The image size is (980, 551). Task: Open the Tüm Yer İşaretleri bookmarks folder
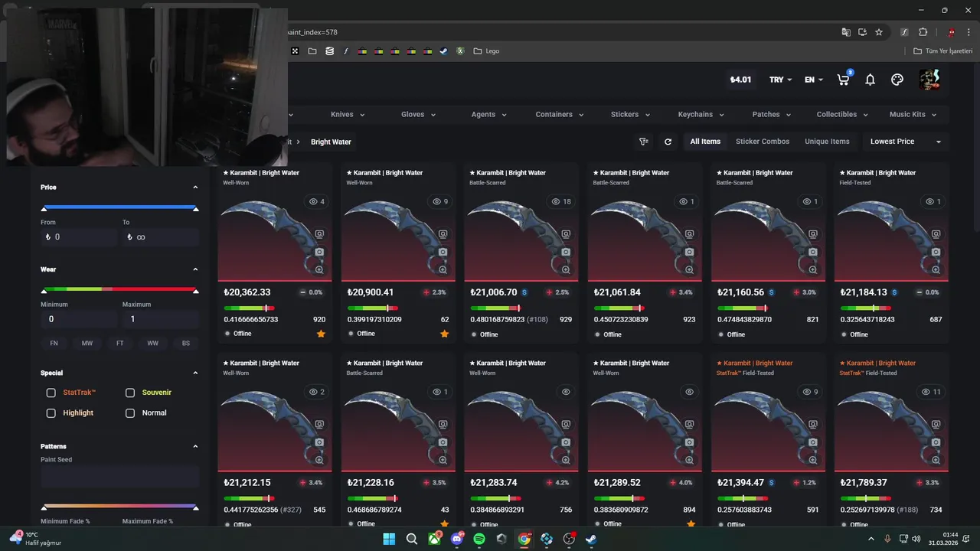(943, 51)
